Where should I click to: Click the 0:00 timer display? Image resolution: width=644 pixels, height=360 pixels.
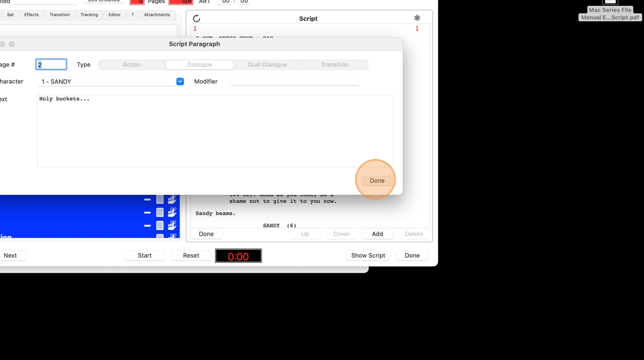238,255
